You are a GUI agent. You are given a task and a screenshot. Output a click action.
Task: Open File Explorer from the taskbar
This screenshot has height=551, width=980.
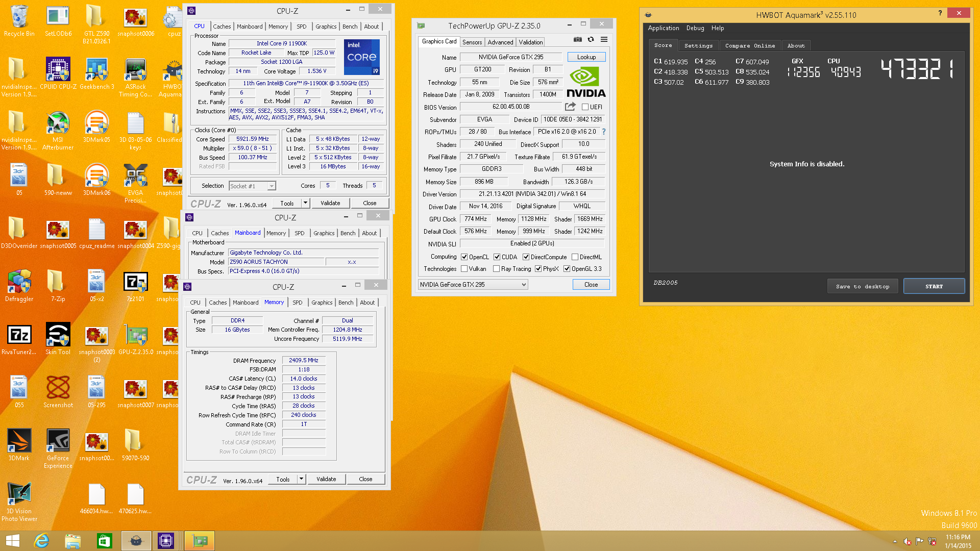(x=73, y=541)
